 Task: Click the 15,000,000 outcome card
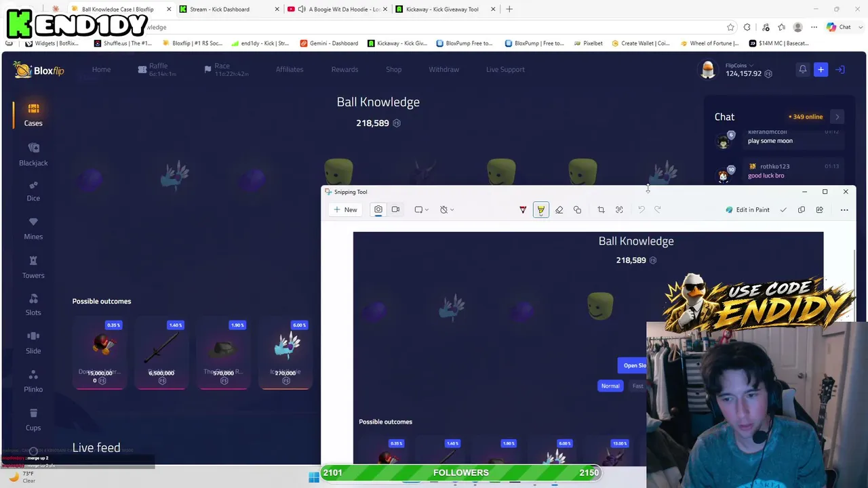pyautogui.click(x=100, y=353)
